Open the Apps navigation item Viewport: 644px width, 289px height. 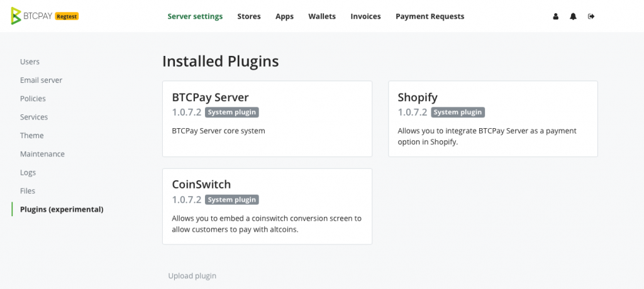tap(285, 16)
